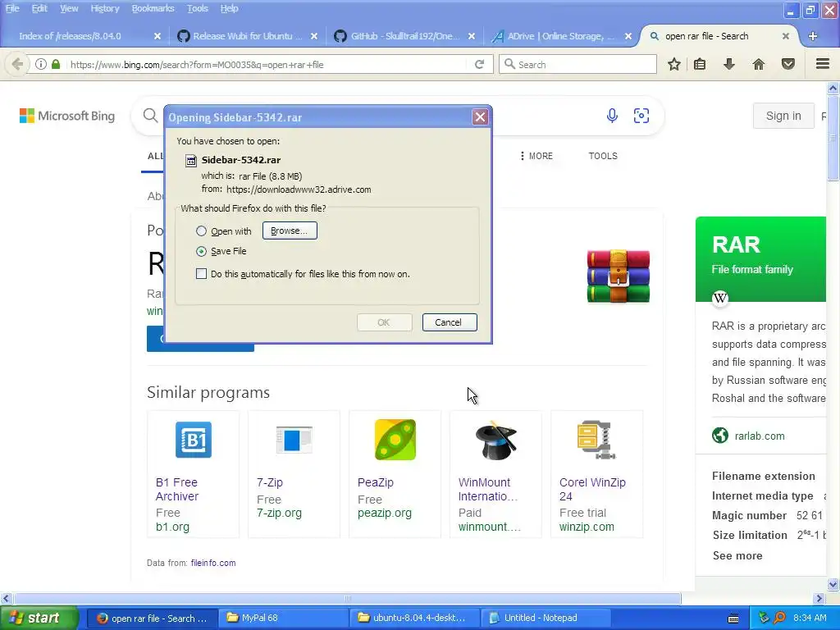The width and height of the screenshot is (840, 630).
Task: Expand the MORE dropdown
Action: click(x=536, y=156)
